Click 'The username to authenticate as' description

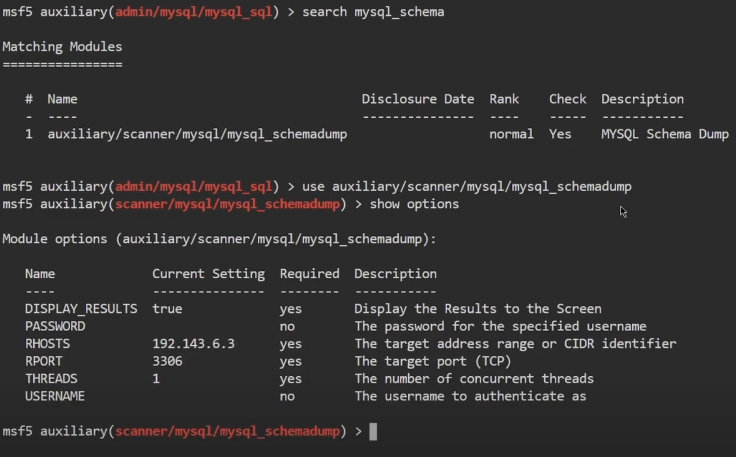pyautogui.click(x=470, y=396)
